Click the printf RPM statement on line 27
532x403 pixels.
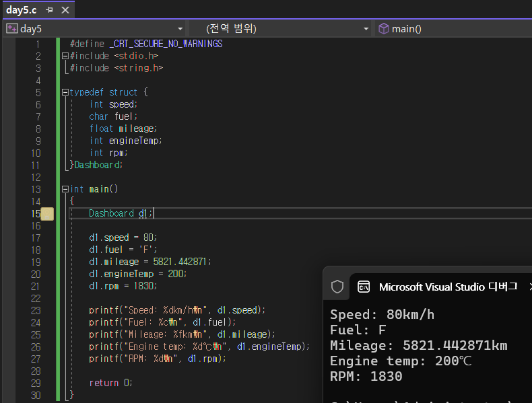[x=158, y=359]
